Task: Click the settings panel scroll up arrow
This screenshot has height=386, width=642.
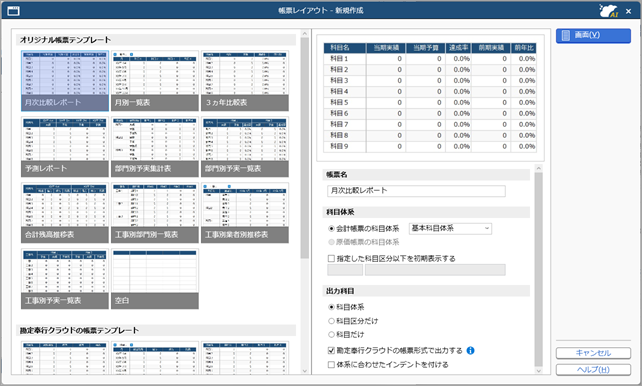Action: [x=539, y=168]
